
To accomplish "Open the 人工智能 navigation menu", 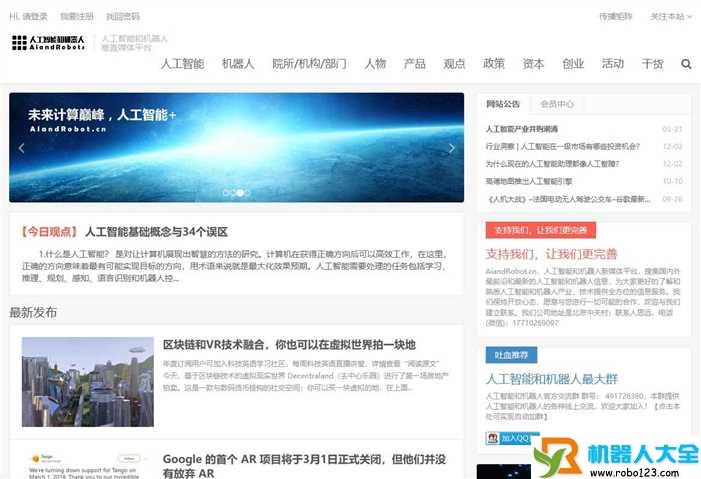I will coord(182,64).
